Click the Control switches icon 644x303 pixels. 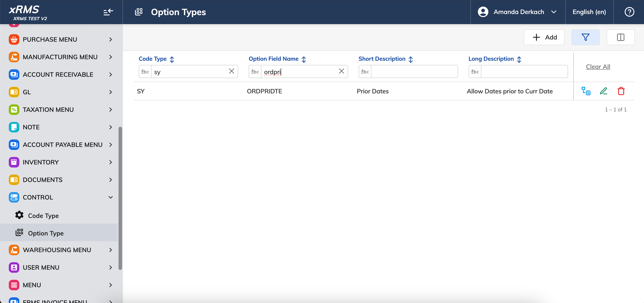[x=14, y=197]
